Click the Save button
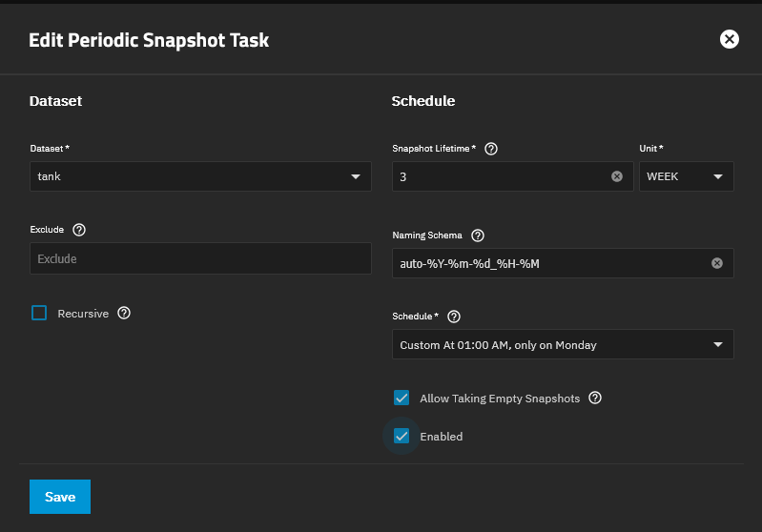Viewport: 762px width, 532px height. click(60, 497)
